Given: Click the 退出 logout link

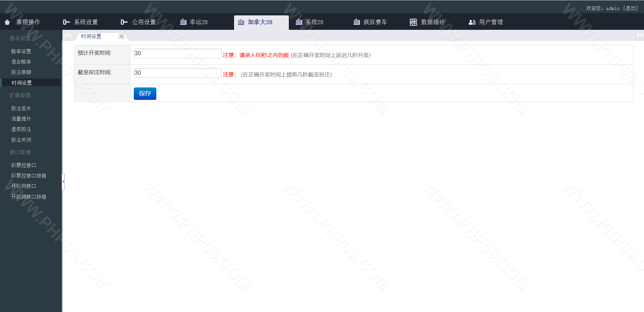Looking at the screenshot, I should point(631,8).
